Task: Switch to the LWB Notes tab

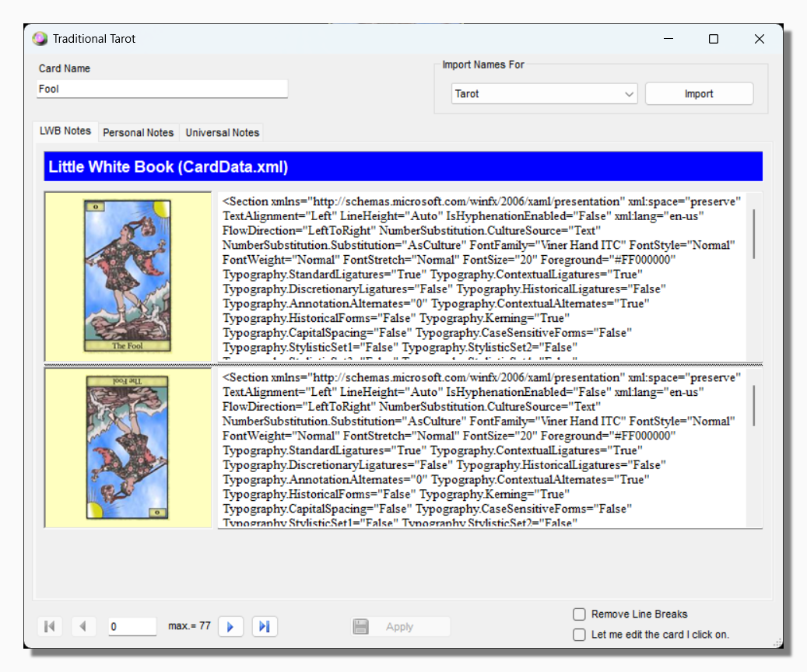Action: (65, 131)
